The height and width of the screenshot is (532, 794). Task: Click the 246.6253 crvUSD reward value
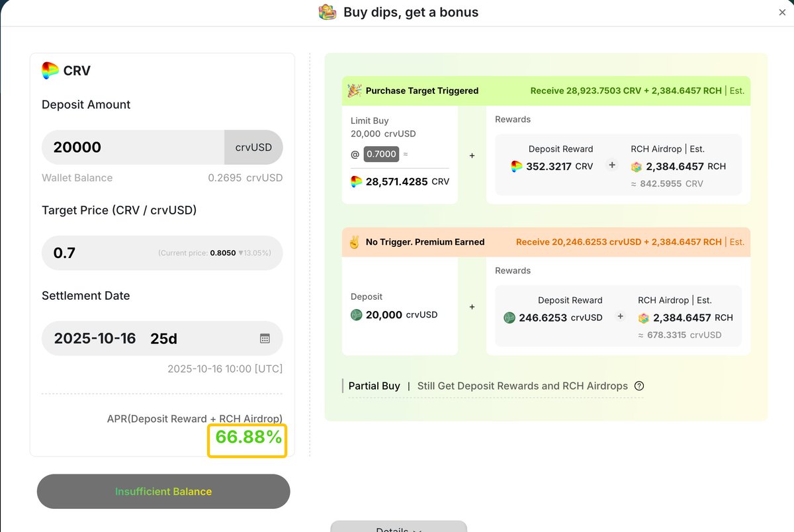pyautogui.click(x=560, y=318)
